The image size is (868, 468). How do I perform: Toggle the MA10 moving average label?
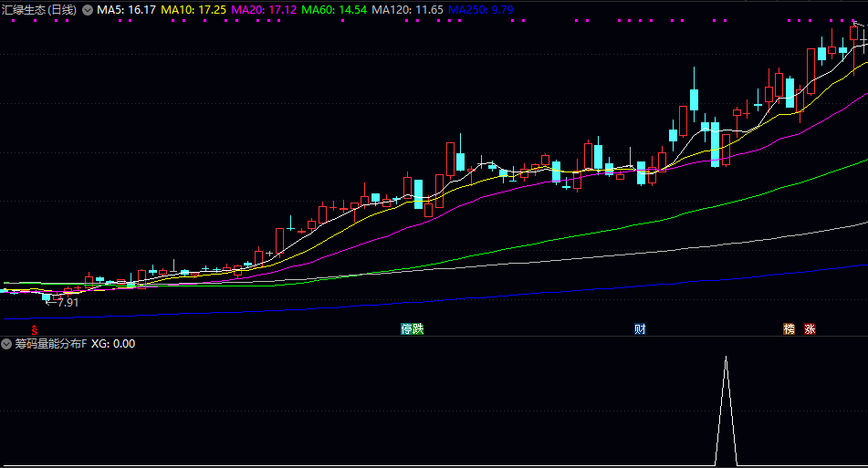coord(194,10)
